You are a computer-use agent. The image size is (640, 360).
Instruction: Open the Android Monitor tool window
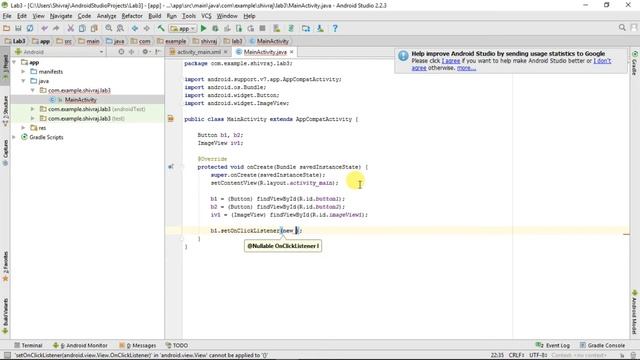coord(80,345)
